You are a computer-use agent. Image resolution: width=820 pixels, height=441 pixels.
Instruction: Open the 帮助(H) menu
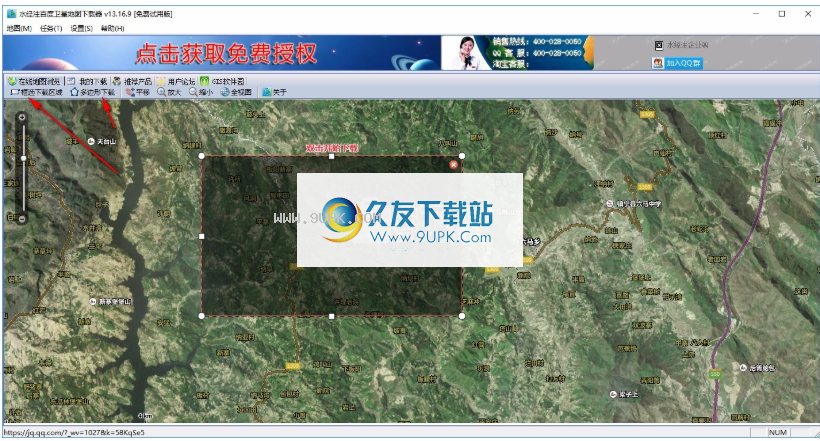tap(112, 28)
